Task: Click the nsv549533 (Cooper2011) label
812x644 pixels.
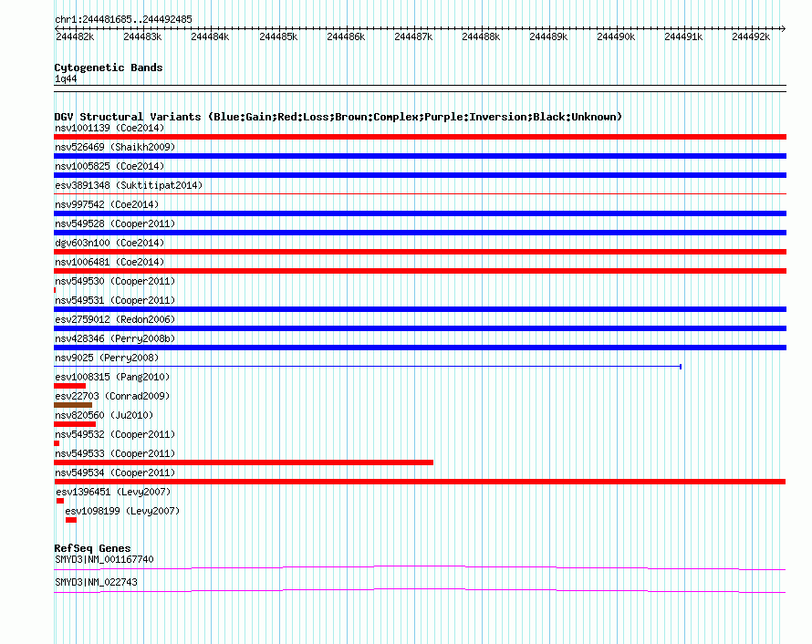Action: pos(115,453)
